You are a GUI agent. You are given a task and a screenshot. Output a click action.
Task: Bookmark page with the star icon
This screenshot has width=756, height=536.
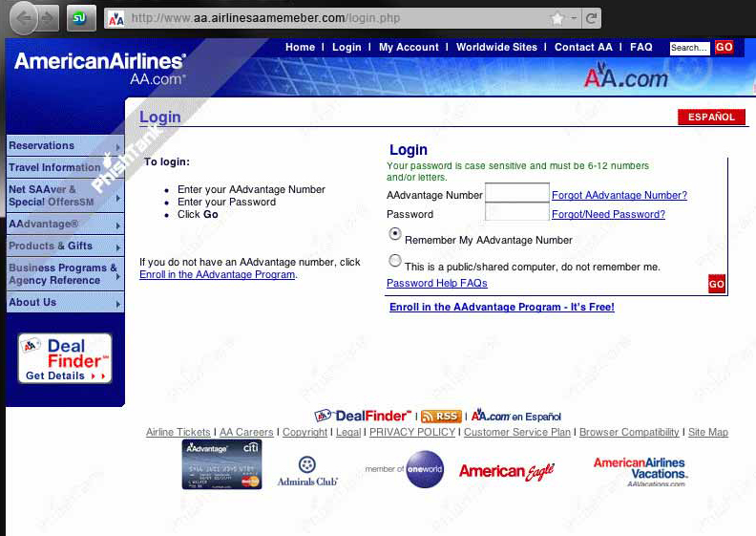[557, 19]
